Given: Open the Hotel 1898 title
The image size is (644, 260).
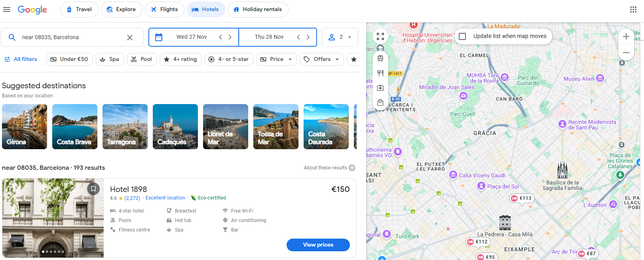Looking at the screenshot, I should [x=128, y=189].
